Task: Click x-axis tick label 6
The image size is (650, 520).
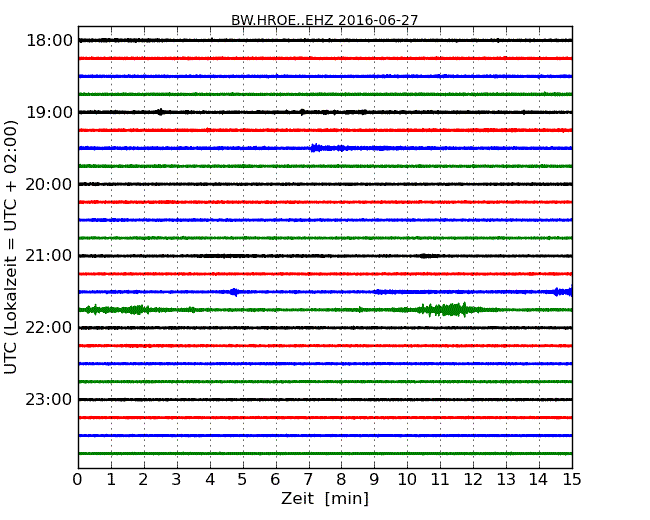Action: tap(276, 480)
